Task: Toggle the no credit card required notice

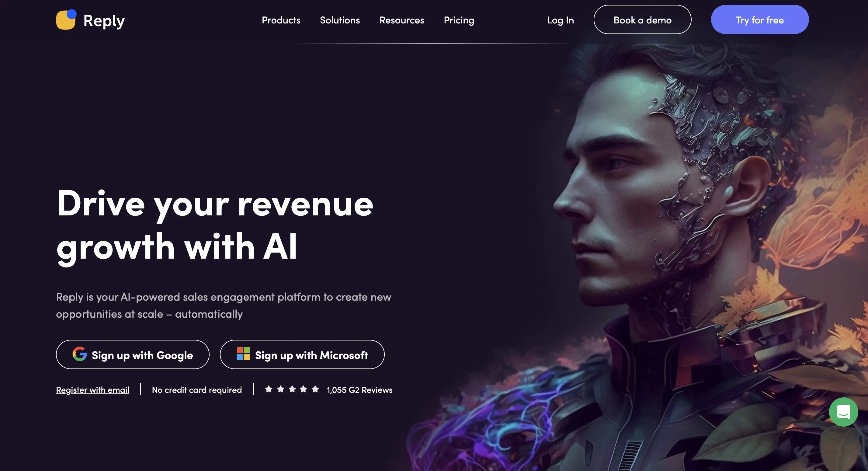Action: [196, 389]
